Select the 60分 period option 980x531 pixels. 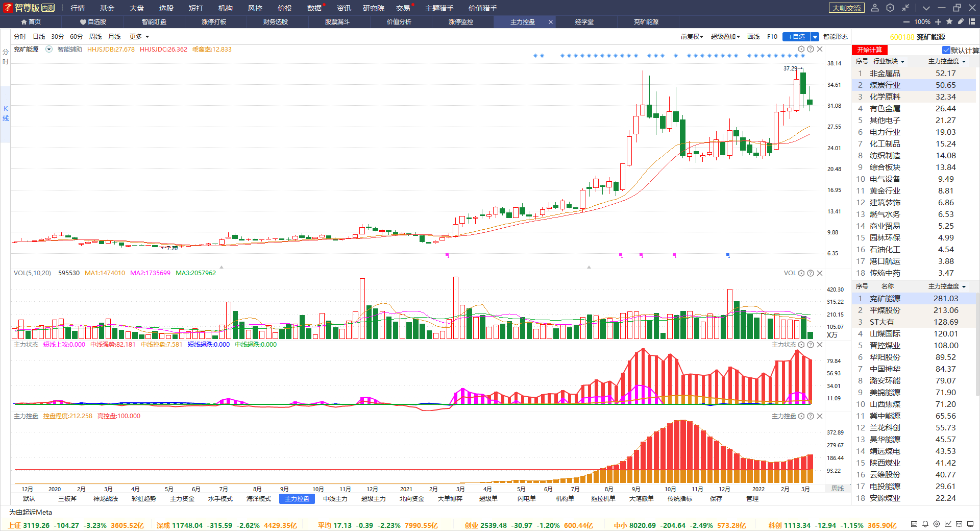click(77, 37)
